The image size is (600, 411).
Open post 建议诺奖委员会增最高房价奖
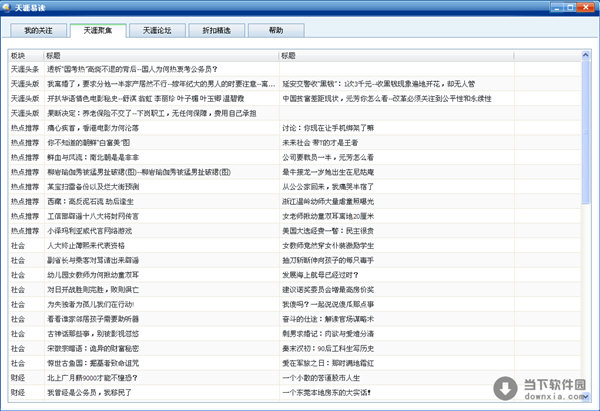328,290
